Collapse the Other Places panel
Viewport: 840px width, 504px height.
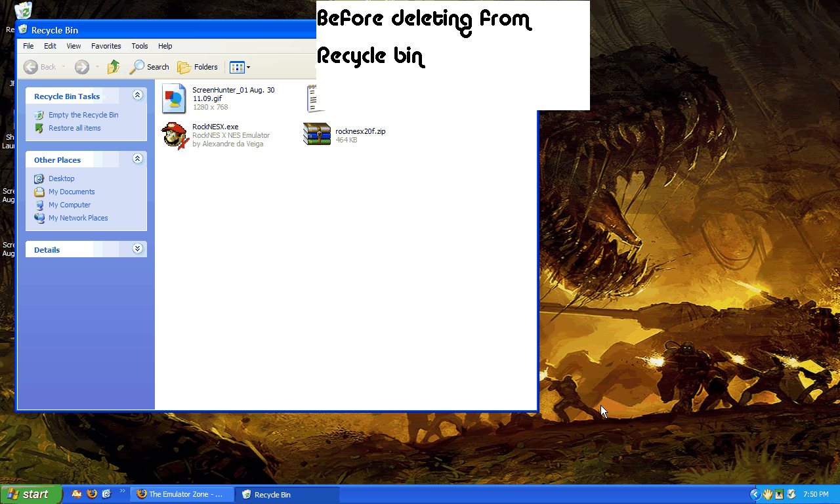[137, 159]
